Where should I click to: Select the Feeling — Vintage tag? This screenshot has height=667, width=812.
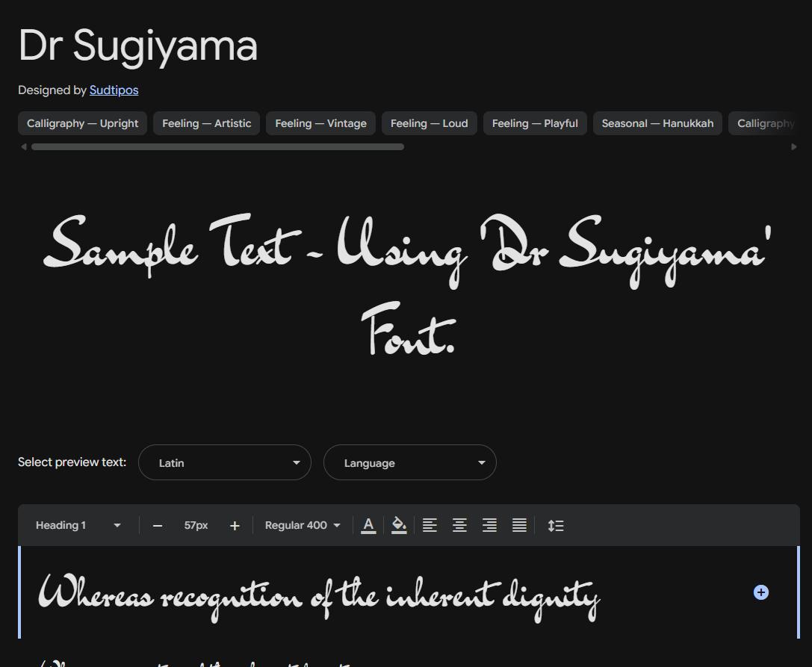(x=320, y=123)
